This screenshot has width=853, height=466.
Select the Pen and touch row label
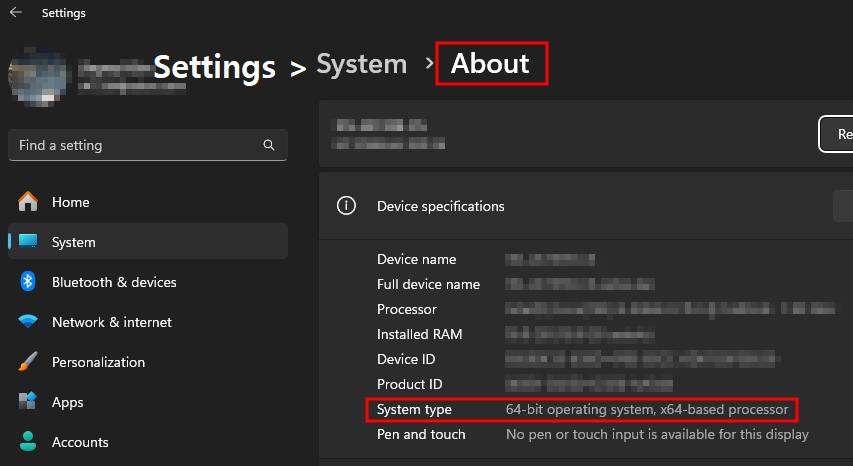tap(421, 435)
